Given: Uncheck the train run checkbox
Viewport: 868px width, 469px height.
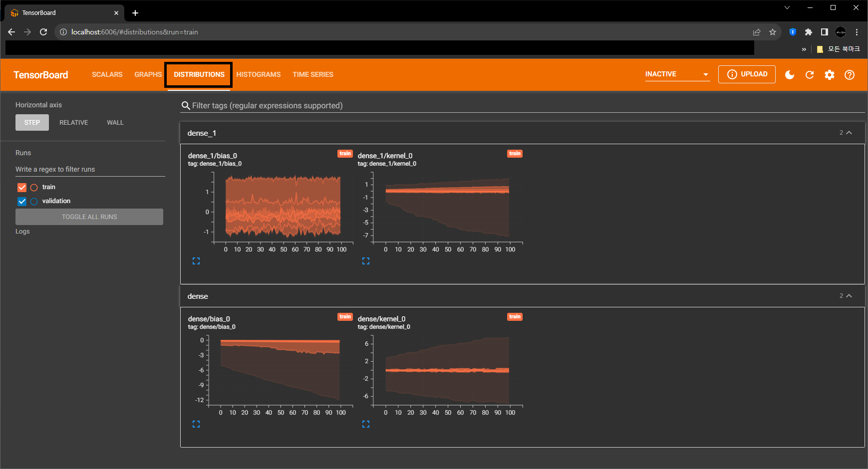Looking at the screenshot, I should 22,188.
